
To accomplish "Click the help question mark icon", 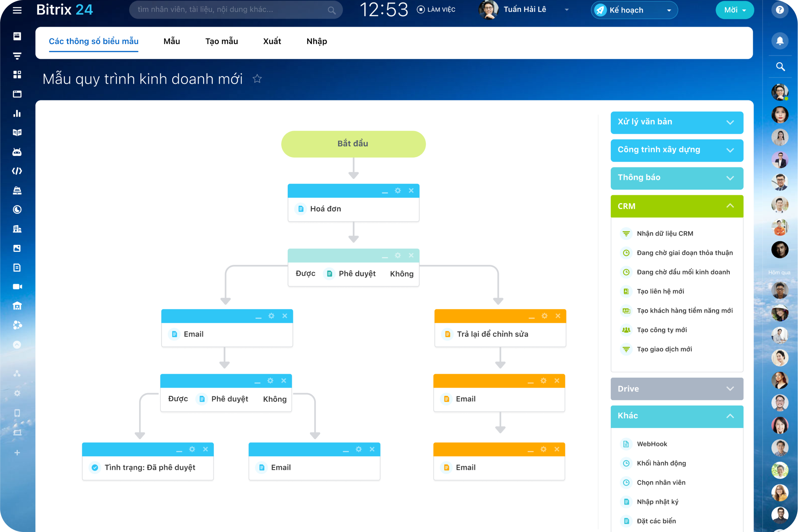I will pos(779,10).
